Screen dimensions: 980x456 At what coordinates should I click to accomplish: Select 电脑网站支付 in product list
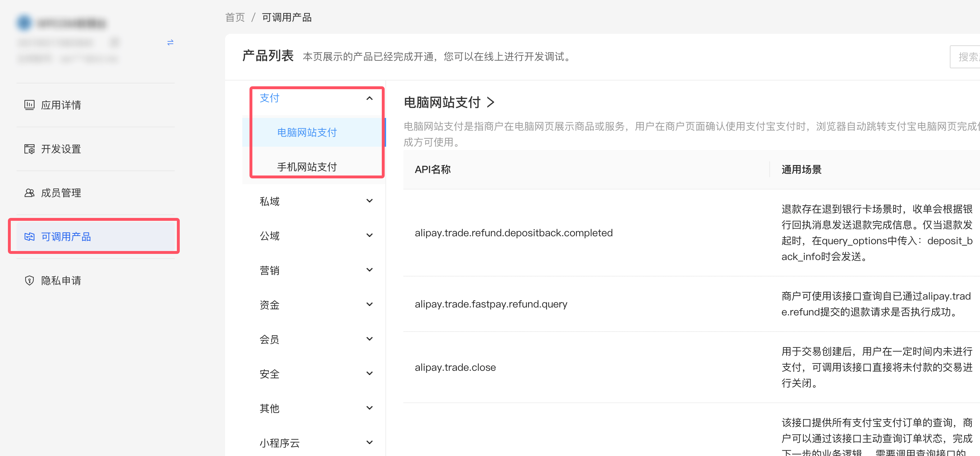click(x=314, y=132)
